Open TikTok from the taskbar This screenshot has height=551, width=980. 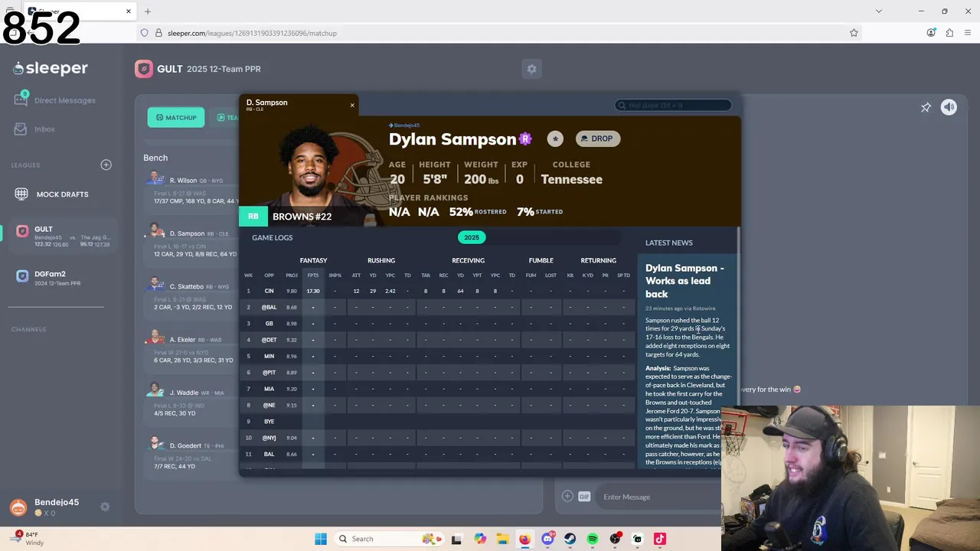tap(660, 539)
